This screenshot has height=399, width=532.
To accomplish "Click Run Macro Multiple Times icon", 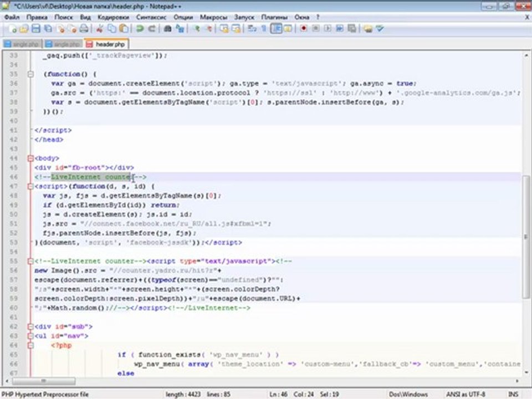I will click(x=340, y=29).
